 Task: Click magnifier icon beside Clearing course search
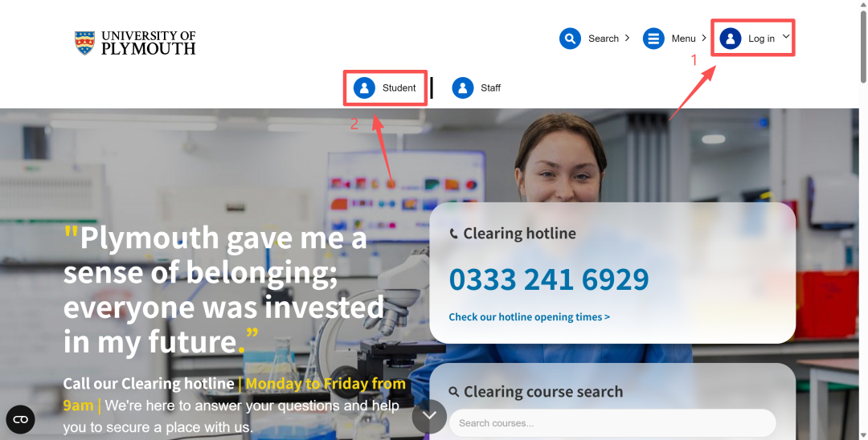pyautogui.click(x=454, y=392)
